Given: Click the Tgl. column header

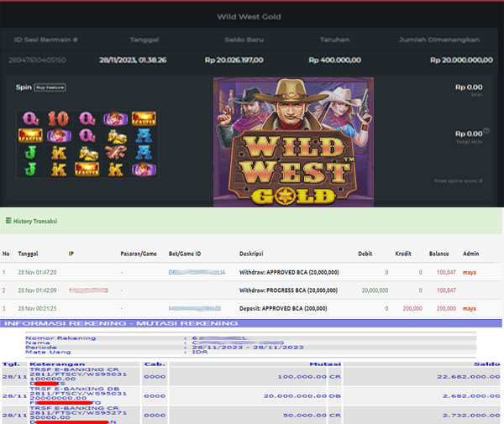Looking at the screenshot, I should pos(11,364).
